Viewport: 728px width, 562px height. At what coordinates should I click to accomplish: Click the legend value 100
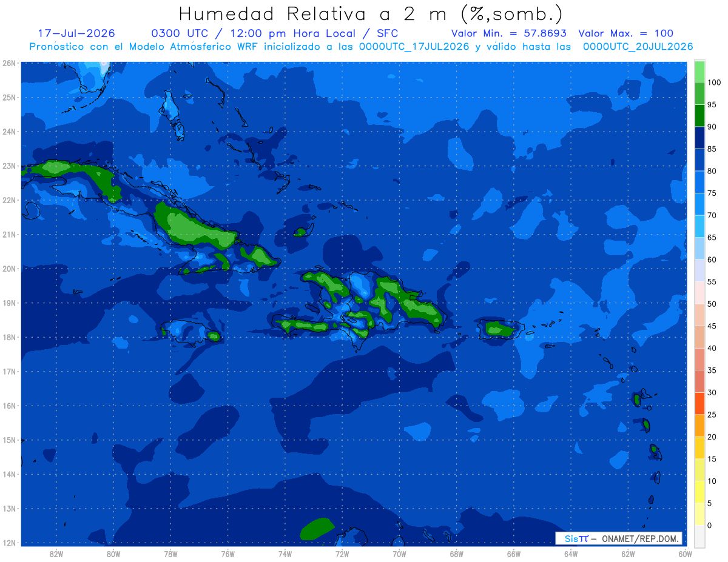coord(713,82)
